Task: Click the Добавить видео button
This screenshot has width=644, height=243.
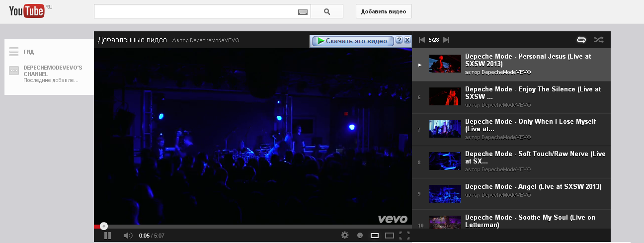Action: tap(383, 11)
